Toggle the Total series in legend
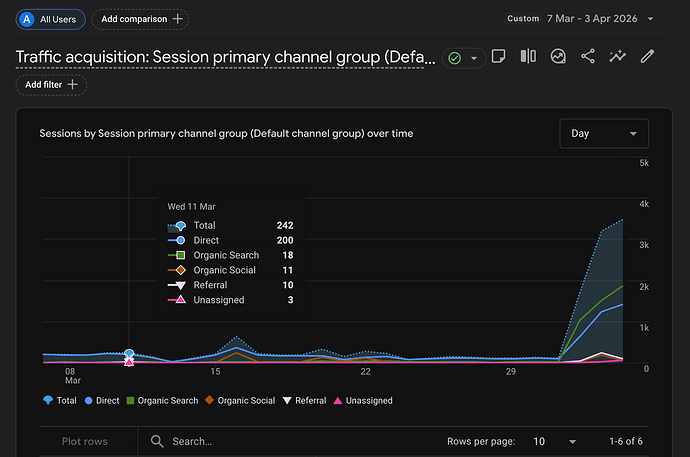 coord(60,401)
